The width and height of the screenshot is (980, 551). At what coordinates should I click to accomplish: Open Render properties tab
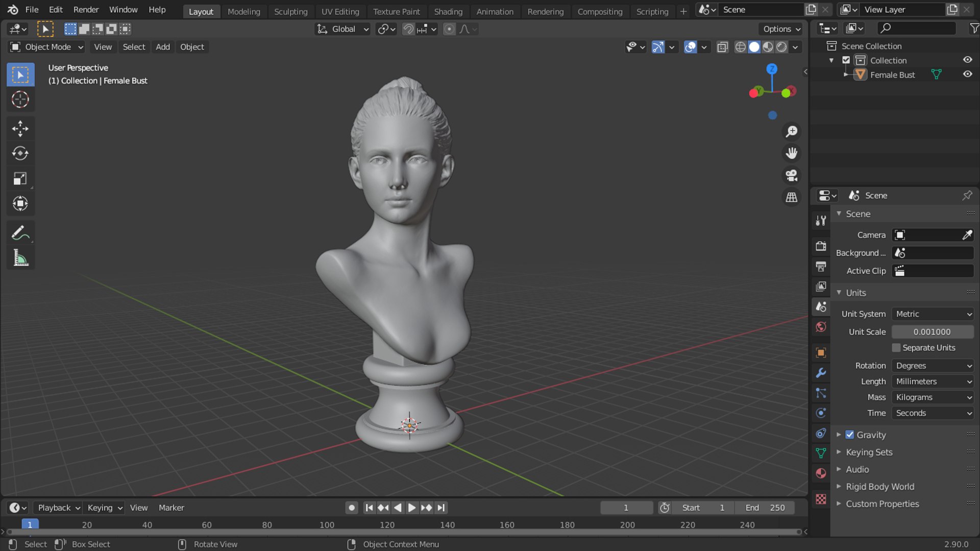[x=821, y=246]
